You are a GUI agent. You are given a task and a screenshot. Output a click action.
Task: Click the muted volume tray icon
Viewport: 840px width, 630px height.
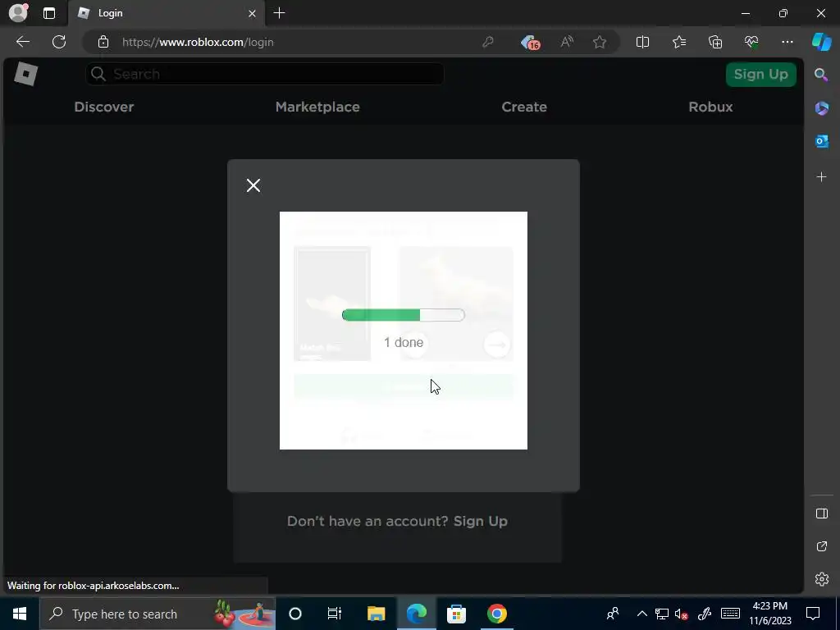[682, 614]
